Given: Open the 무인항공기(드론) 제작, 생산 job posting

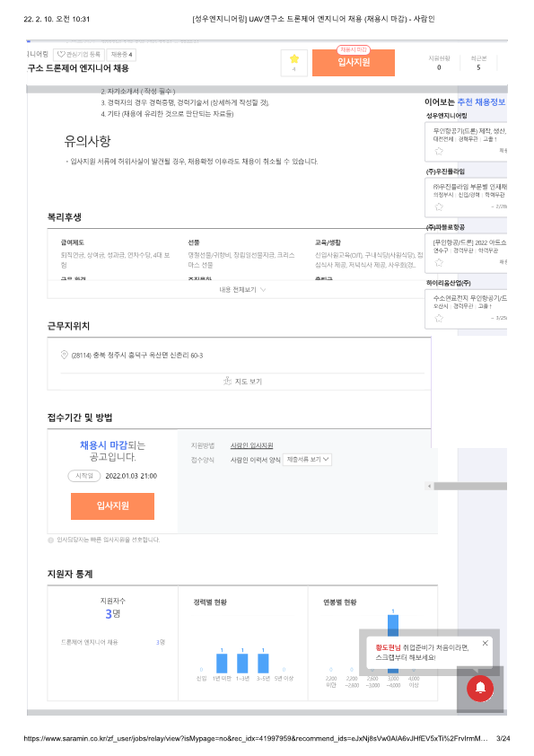Looking at the screenshot, I should click(469, 131).
